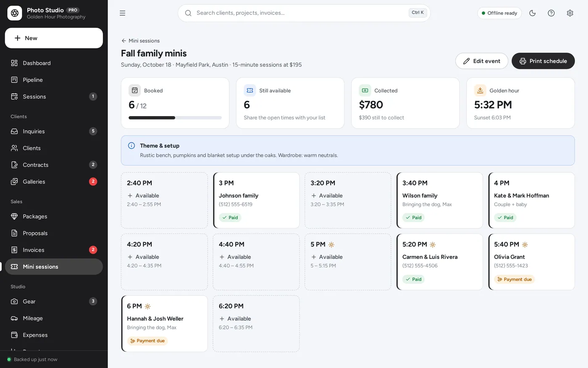
Task: Click the Dashboard grid icon
Action: [14, 63]
